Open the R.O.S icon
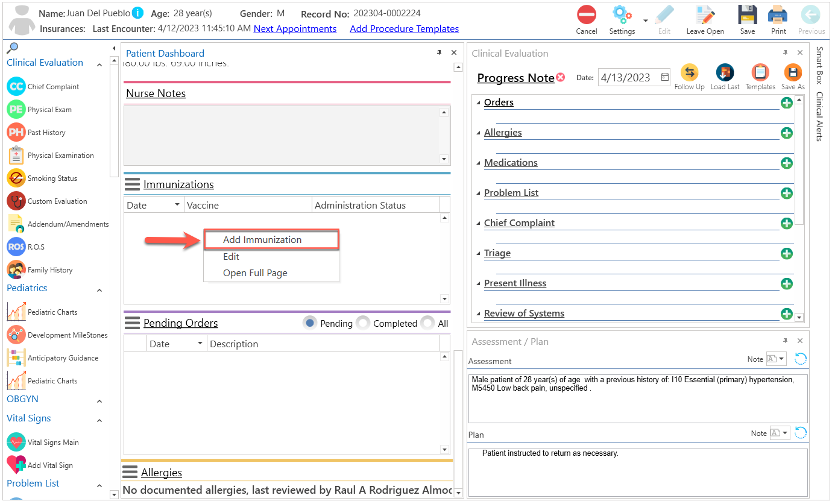Image resolution: width=832 pixels, height=504 pixels. [16, 247]
